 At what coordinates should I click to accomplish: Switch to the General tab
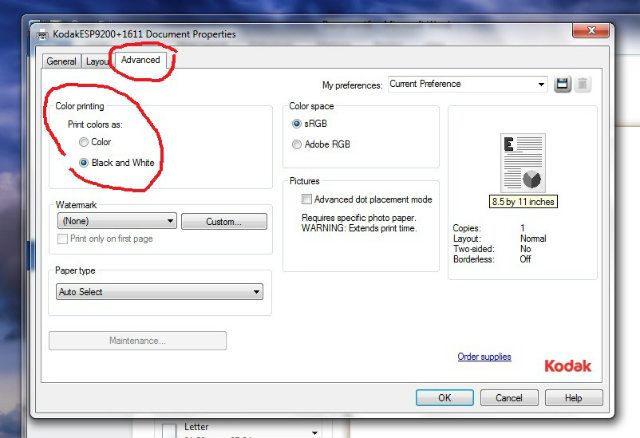[61, 61]
